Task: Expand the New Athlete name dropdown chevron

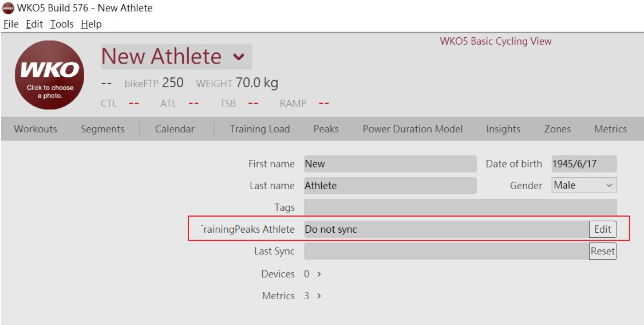Action: pyautogui.click(x=239, y=57)
